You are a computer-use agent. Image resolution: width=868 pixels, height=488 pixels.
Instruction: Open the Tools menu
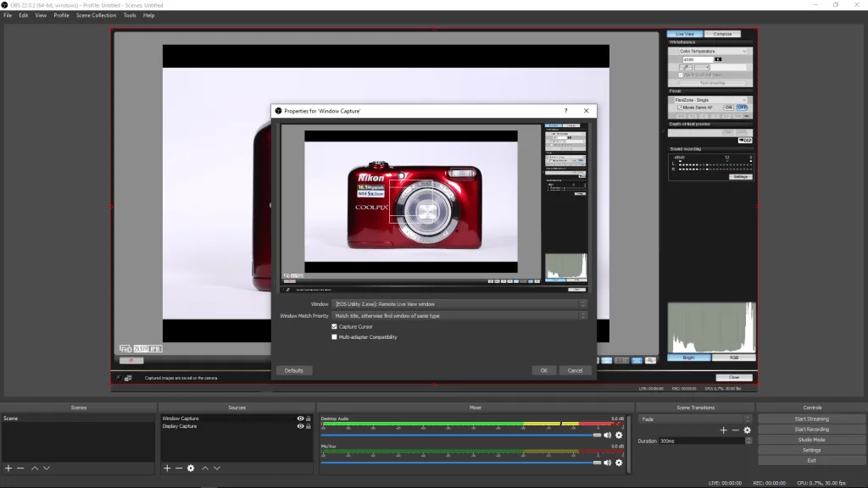(129, 14)
